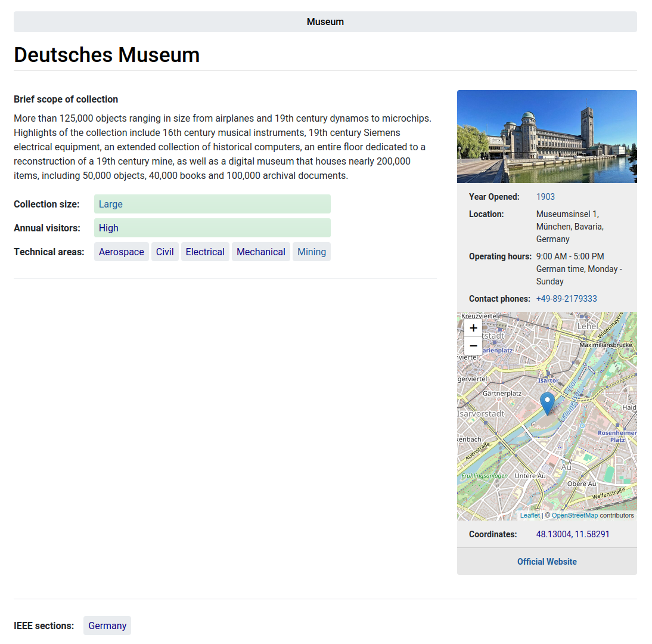Image resolution: width=652 pixels, height=644 pixels.
Task: Select the Aerospace technical area tag
Action: coord(122,252)
